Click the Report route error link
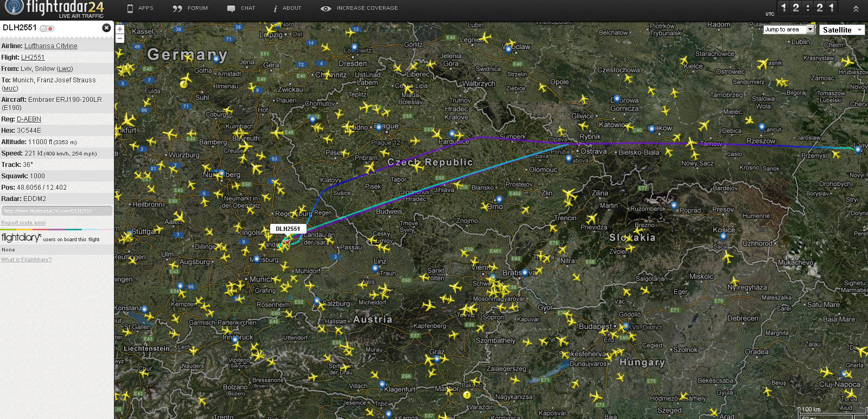The image size is (868, 419). (23, 223)
